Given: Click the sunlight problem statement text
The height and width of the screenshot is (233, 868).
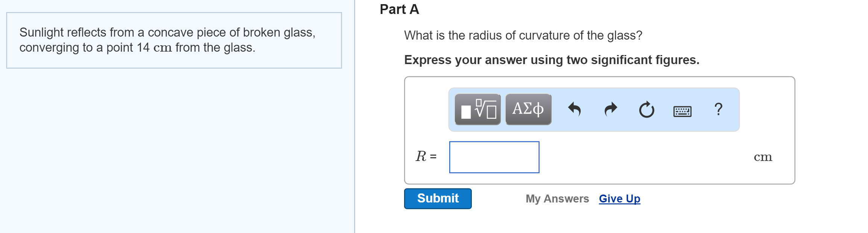Looking at the screenshot, I should click(167, 40).
